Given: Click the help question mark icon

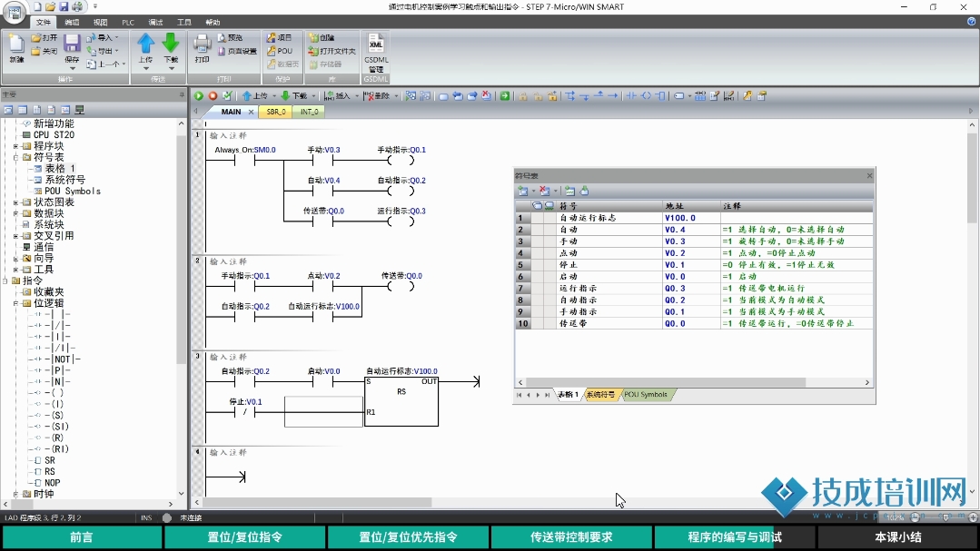Looking at the screenshot, I should pos(971,21).
